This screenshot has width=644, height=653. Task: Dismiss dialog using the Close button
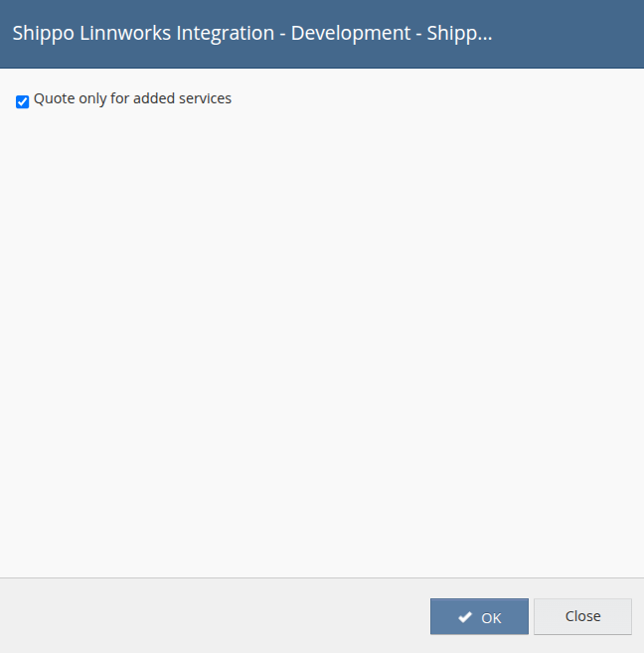[582, 617]
